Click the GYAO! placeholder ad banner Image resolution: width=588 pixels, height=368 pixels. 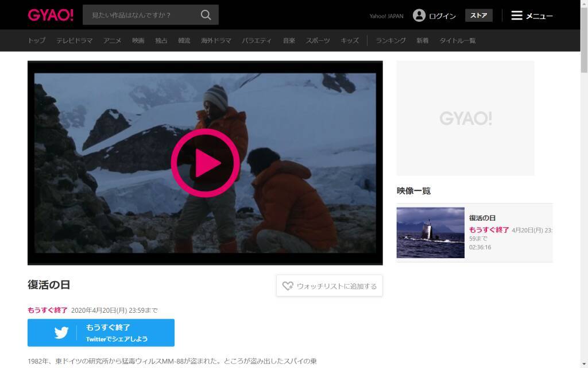pyautogui.click(x=465, y=118)
